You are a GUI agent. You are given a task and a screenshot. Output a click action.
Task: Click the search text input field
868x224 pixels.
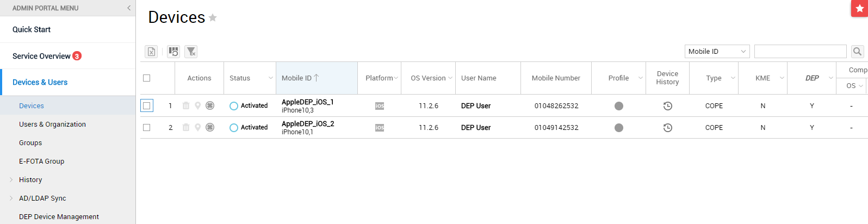(801, 52)
